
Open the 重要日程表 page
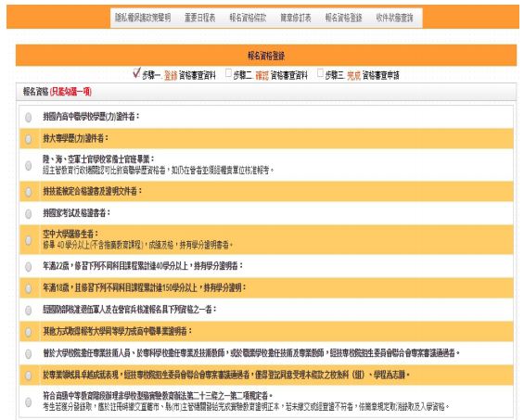point(199,18)
